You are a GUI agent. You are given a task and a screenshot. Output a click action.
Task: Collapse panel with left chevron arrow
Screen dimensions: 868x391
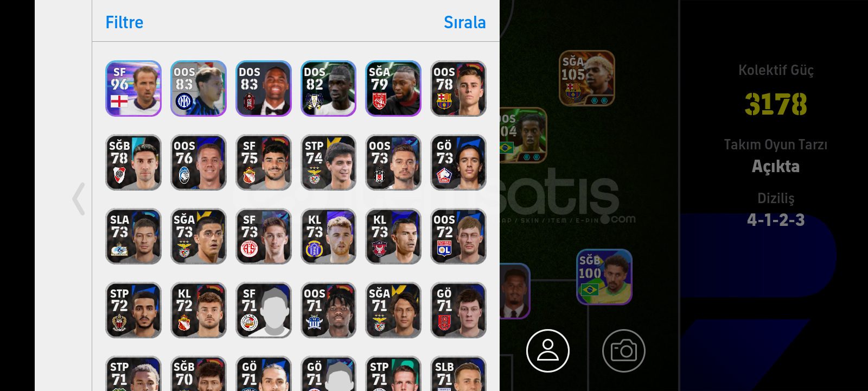(79, 199)
